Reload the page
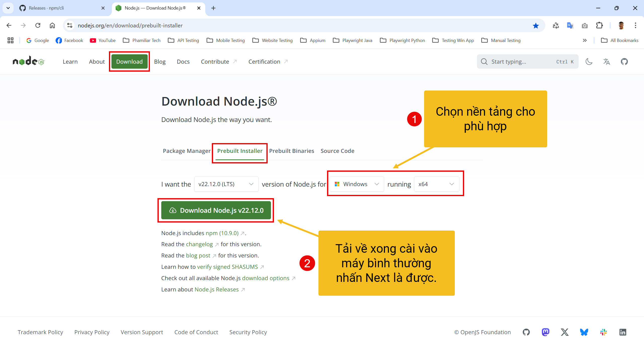Image resolution: width=644 pixels, height=347 pixels. [38, 25]
